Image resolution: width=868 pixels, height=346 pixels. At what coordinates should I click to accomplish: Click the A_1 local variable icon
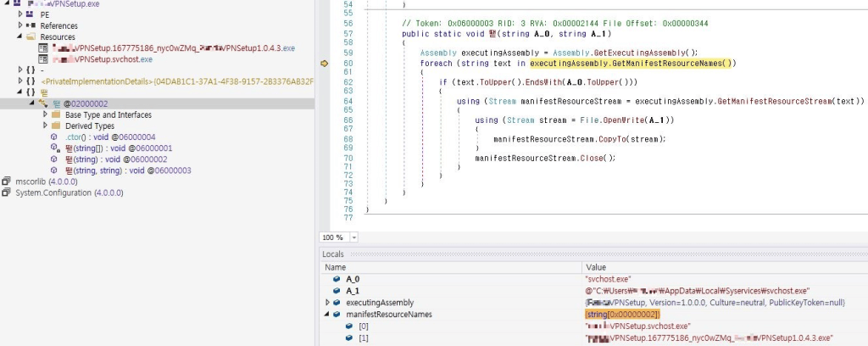pos(337,291)
